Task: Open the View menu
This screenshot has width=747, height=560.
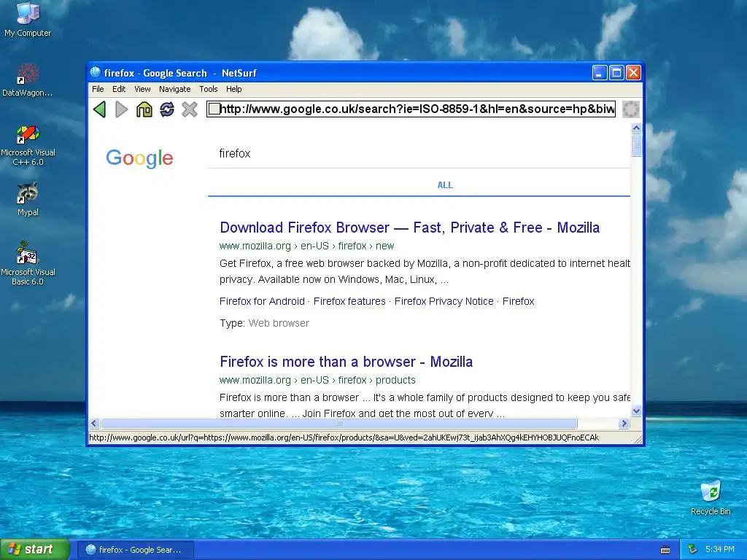Action: [x=142, y=89]
